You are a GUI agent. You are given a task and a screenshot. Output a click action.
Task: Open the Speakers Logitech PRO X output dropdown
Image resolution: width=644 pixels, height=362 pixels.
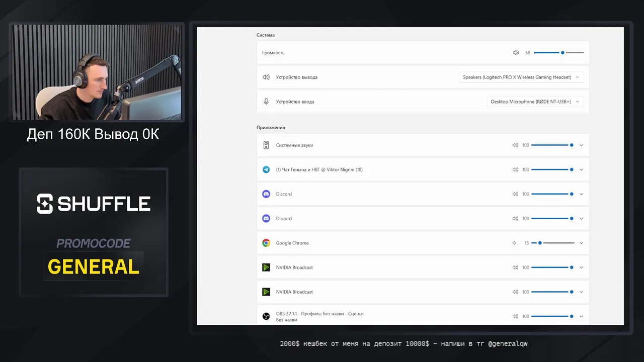pos(521,77)
